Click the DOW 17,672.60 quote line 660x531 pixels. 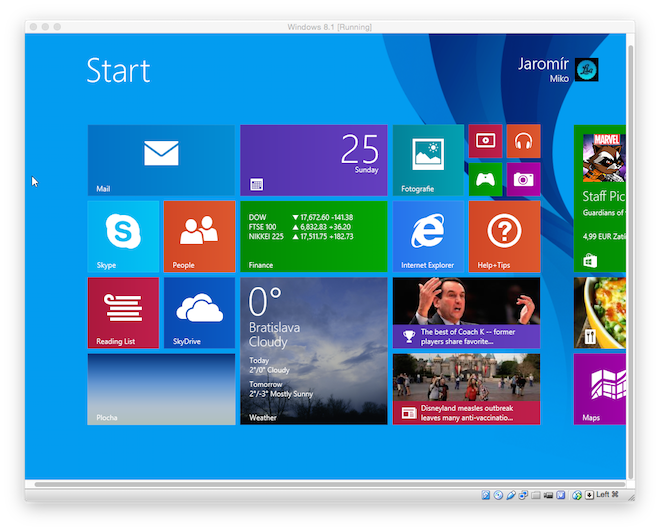coord(301,218)
